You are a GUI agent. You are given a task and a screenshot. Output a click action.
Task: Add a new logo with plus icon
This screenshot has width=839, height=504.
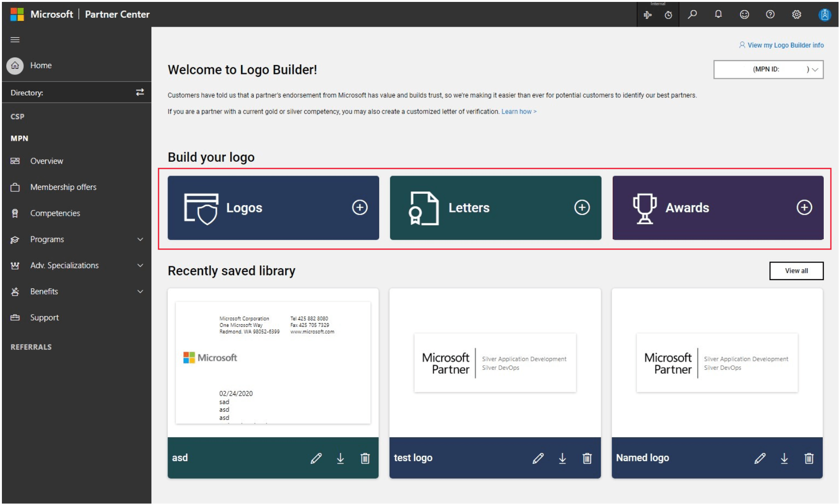pos(360,207)
